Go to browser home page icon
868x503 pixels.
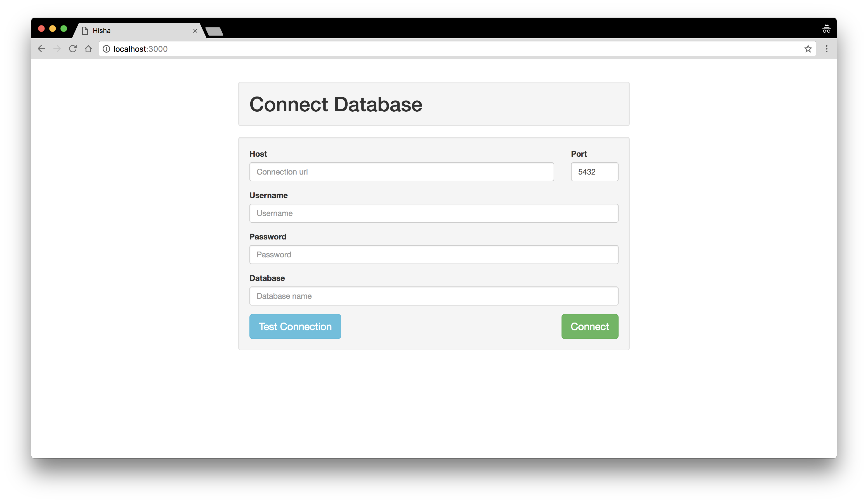tap(89, 49)
